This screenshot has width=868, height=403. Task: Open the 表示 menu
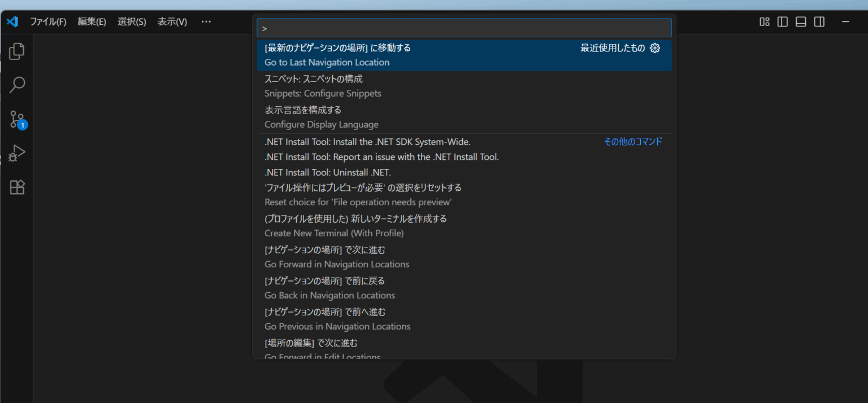[x=172, y=21]
